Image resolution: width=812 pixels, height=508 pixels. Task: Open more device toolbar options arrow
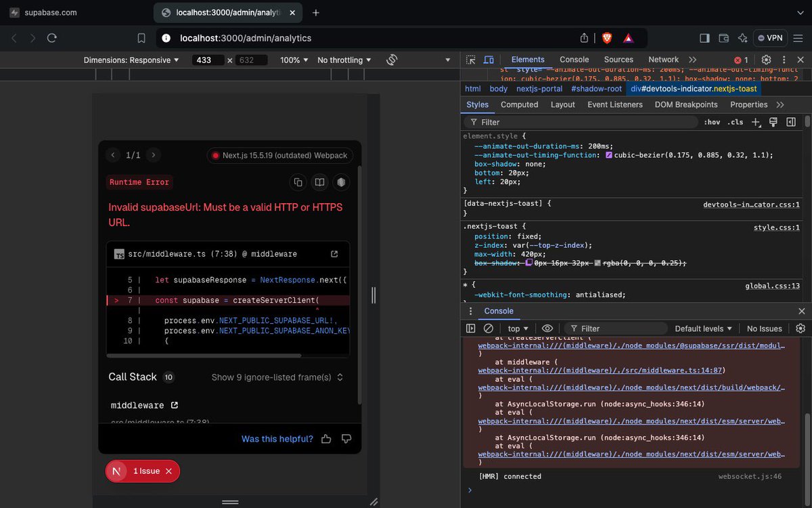447,60
